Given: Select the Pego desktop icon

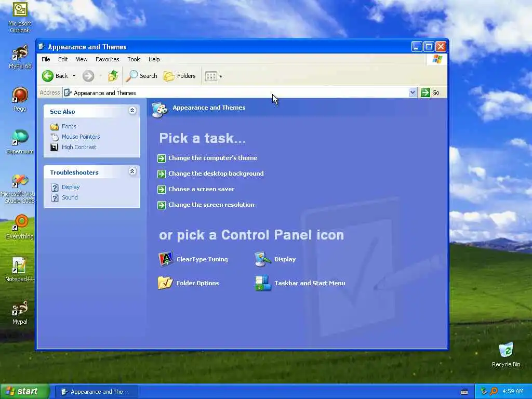Looking at the screenshot, I should [20, 99].
